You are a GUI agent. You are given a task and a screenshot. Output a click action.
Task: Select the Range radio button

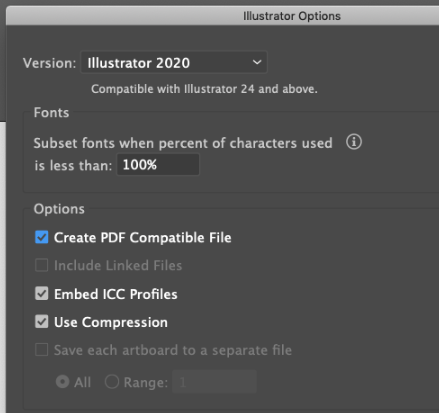(x=112, y=382)
